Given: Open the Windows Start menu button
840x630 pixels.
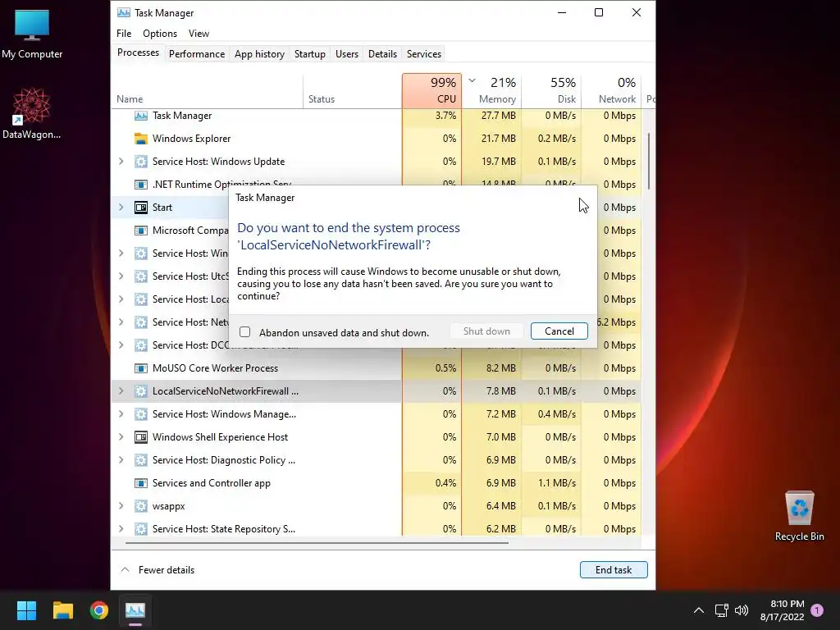Looking at the screenshot, I should [x=26, y=610].
